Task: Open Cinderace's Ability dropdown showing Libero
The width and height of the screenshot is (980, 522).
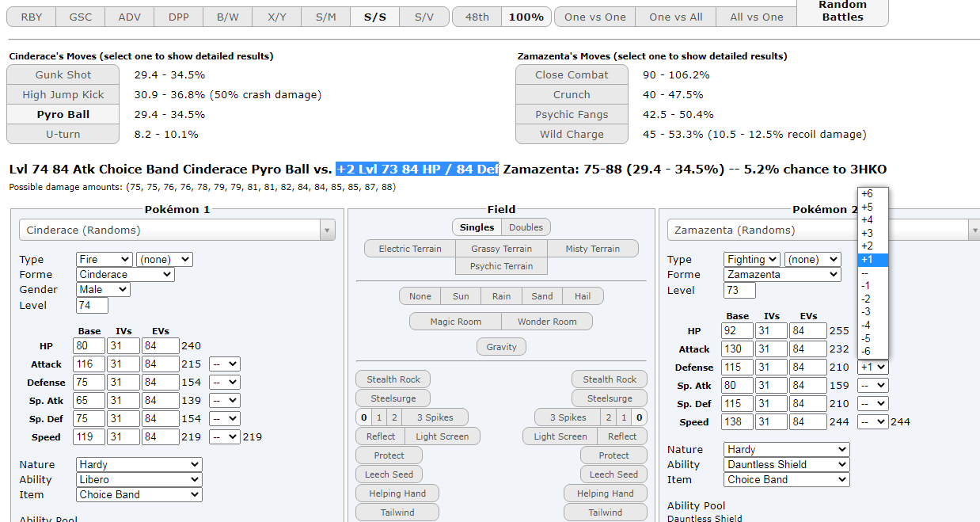Action: point(139,480)
